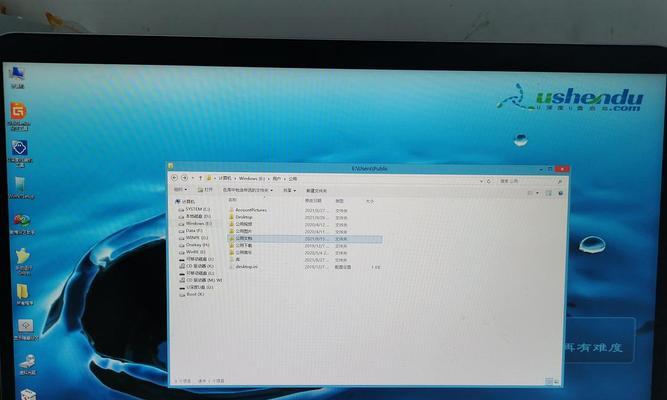
Task: Click 计算机 in the address breadcrumb
Action: coord(225,178)
